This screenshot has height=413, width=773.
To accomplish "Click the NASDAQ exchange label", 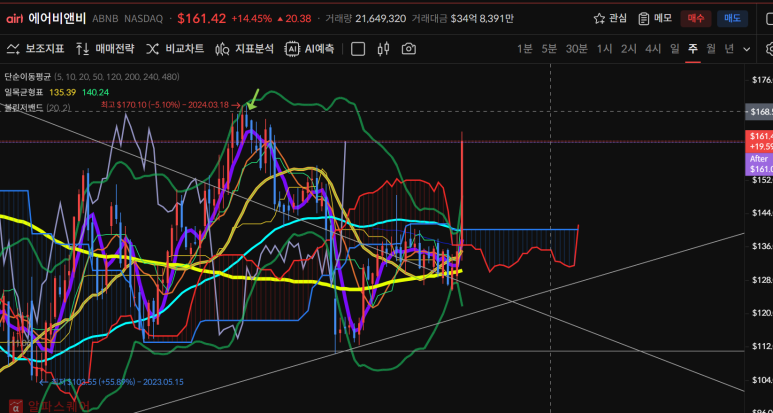I will pos(143,19).
